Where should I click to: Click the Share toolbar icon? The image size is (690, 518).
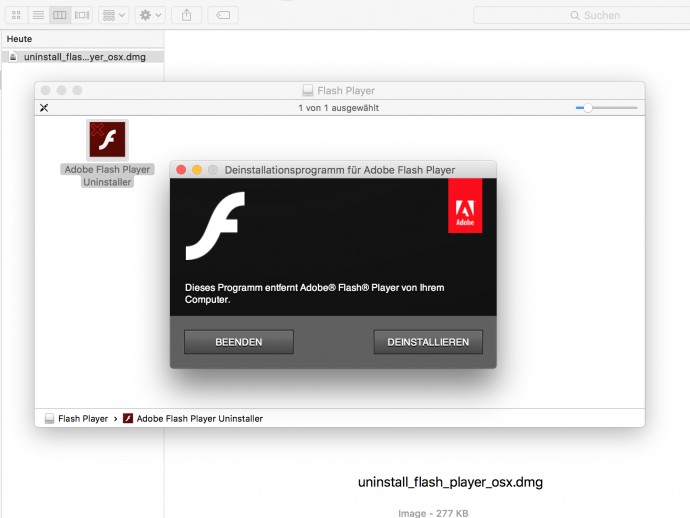click(187, 15)
